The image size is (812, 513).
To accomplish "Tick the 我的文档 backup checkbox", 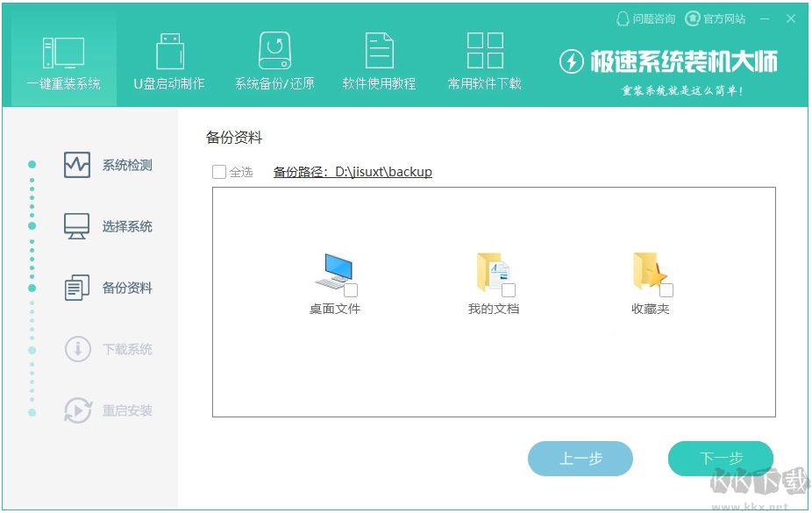I will pos(509,290).
